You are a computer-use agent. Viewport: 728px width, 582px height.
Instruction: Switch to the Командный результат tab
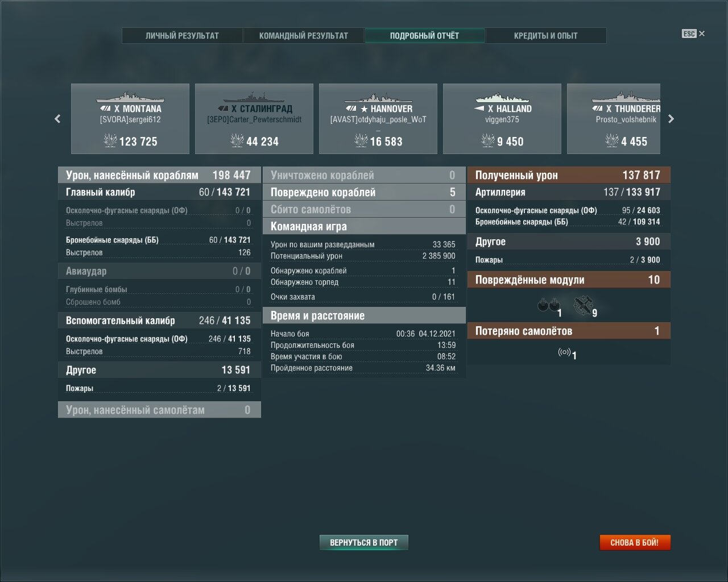click(304, 35)
